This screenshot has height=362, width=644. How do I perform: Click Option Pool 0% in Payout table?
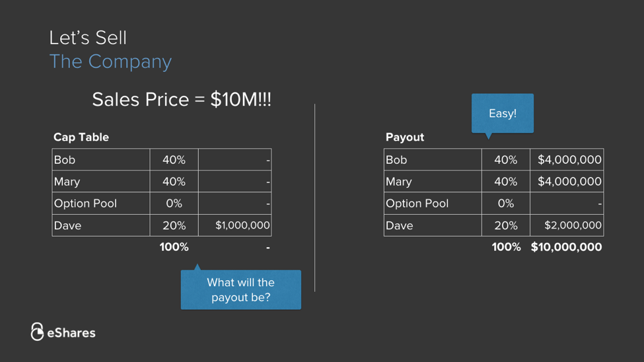click(x=505, y=203)
